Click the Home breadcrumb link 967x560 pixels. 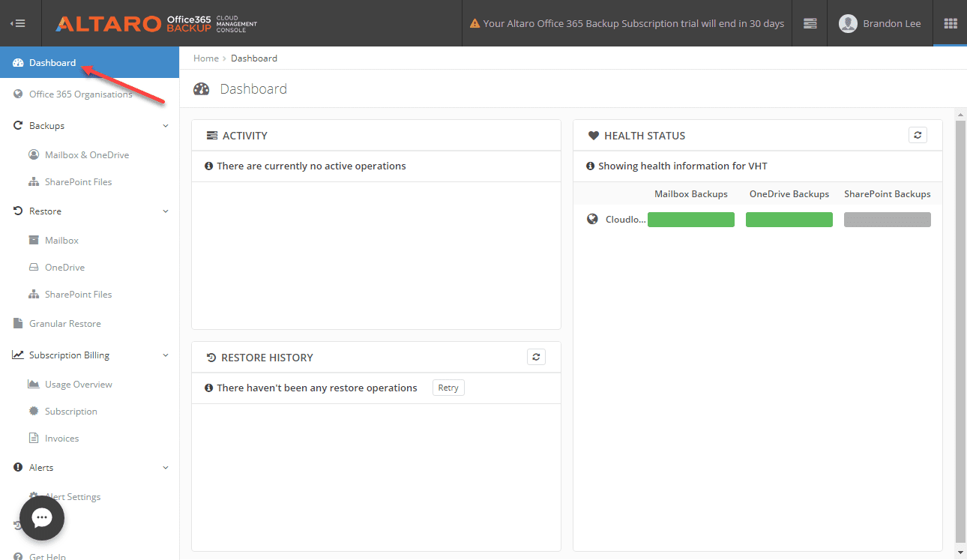click(x=206, y=58)
